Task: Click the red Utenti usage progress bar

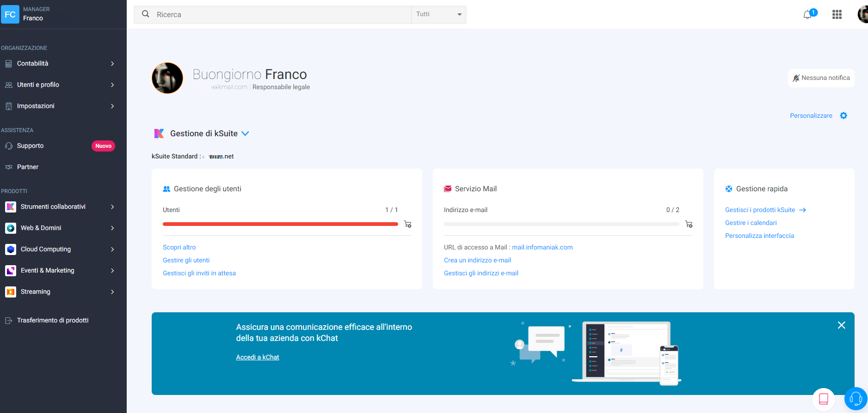Action: click(280, 224)
